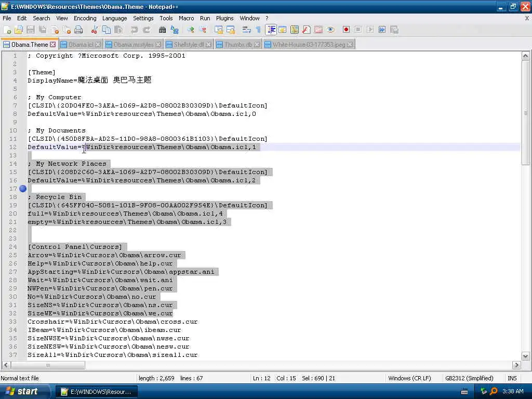Click Windows (CR LF) status bar field
The height and width of the screenshot is (399, 532).
pos(409,378)
